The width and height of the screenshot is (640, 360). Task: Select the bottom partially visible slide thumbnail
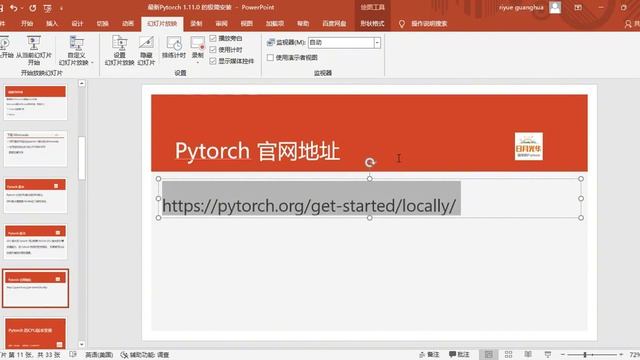36,333
